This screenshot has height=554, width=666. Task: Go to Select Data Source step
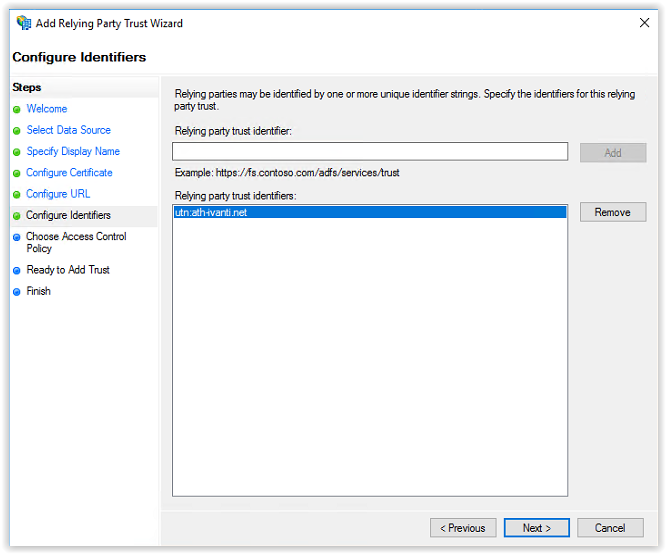coord(68,130)
